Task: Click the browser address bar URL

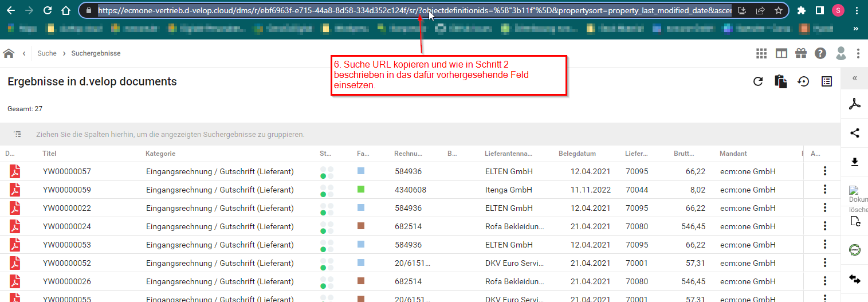Action: 414,10
